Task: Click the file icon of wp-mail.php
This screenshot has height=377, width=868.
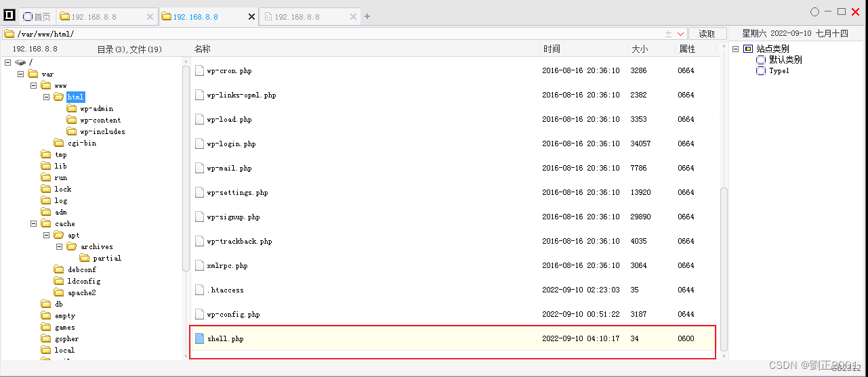Action: coord(199,168)
